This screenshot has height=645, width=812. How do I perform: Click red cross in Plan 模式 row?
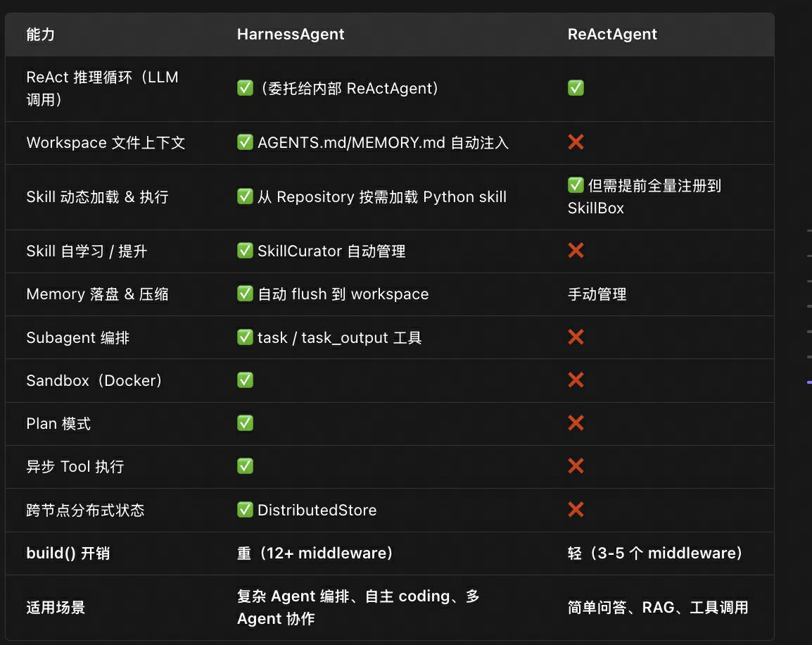coord(576,422)
